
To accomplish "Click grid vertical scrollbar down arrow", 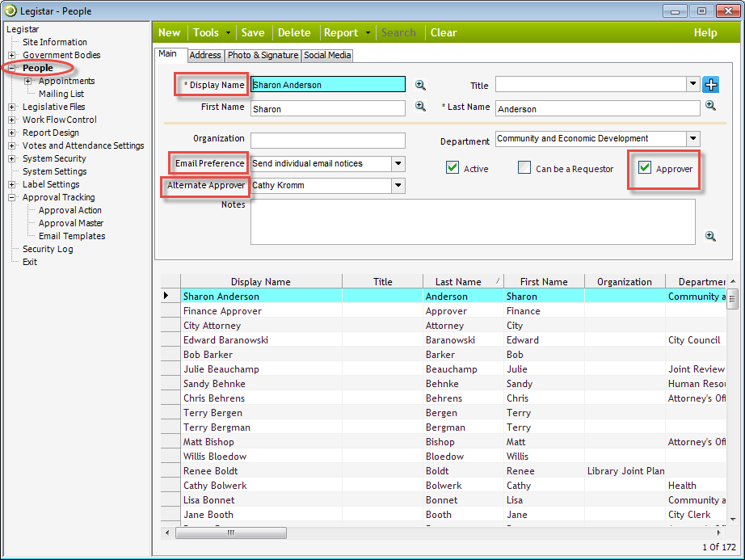I will point(733,519).
